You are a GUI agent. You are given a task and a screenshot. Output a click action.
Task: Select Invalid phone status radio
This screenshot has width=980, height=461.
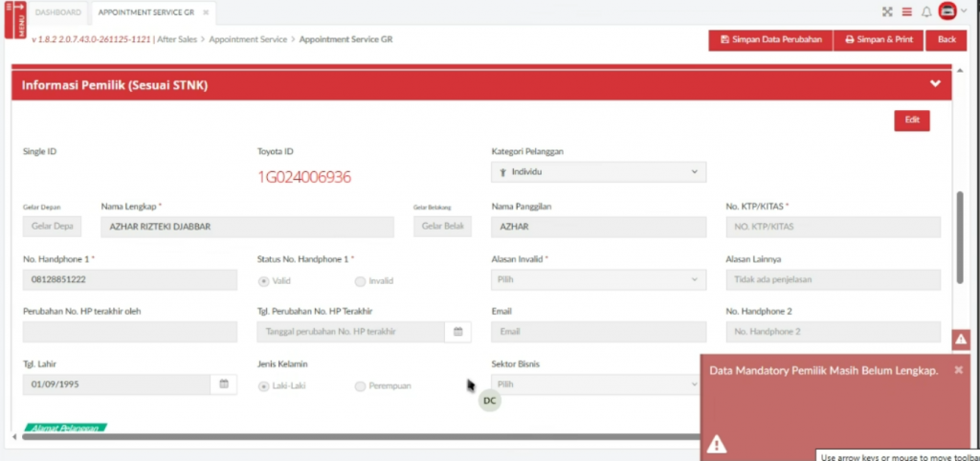click(x=360, y=281)
